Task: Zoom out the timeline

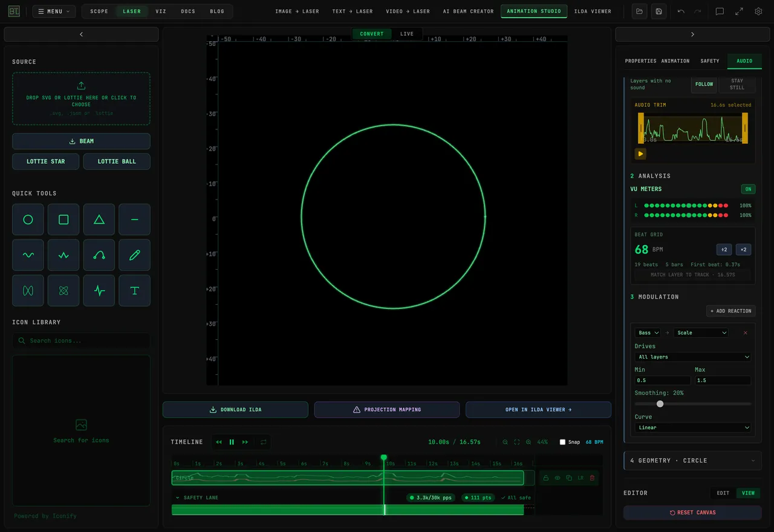Action: [506, 442]
